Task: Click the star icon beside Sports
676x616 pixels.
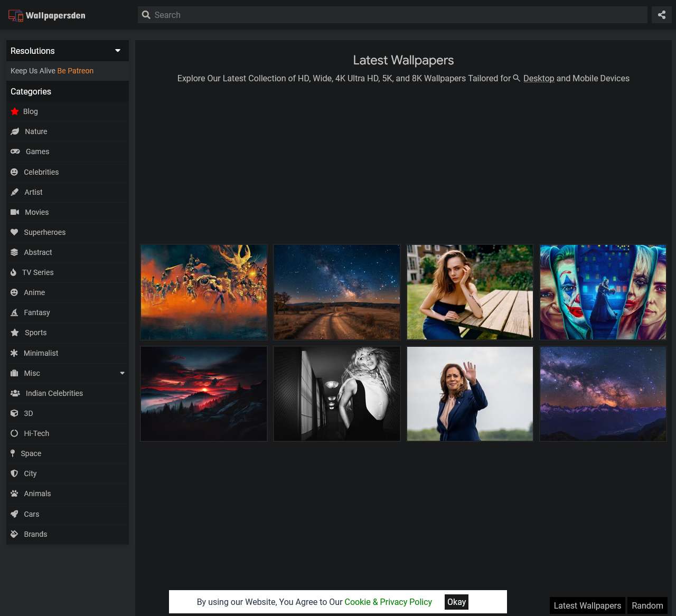Action: coord(15,333)
